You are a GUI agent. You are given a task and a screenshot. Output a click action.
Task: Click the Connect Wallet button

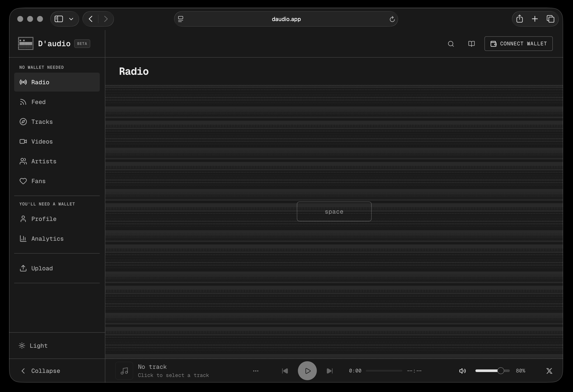518,44
